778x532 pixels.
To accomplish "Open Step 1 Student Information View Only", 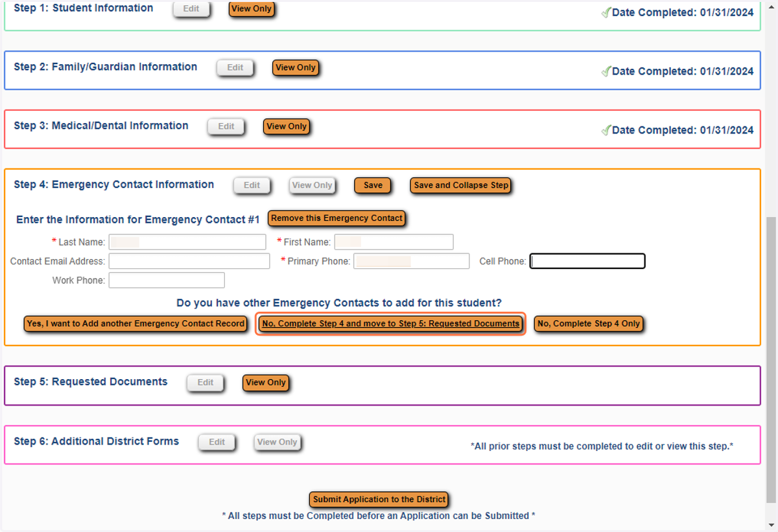I will [251, 9].
